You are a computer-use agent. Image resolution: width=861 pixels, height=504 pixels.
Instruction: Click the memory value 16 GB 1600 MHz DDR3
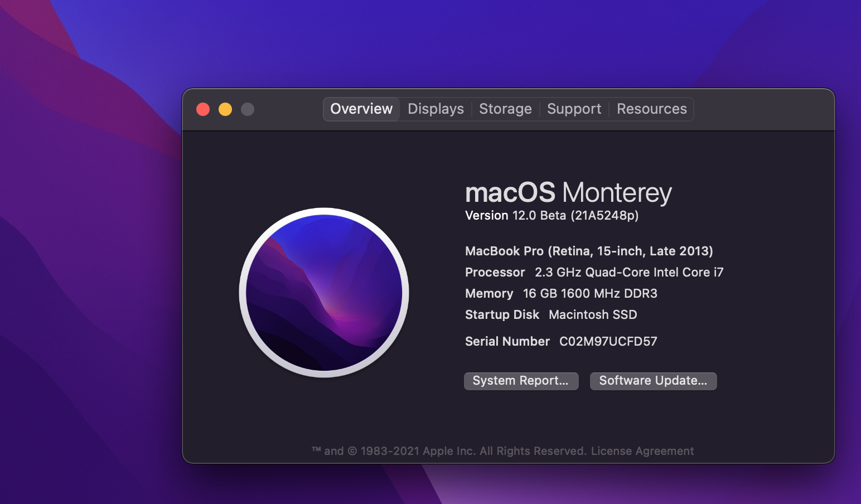590,293
